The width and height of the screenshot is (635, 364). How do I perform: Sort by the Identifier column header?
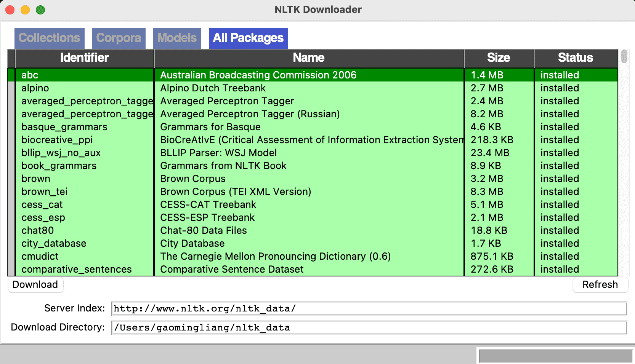[84, 58]
